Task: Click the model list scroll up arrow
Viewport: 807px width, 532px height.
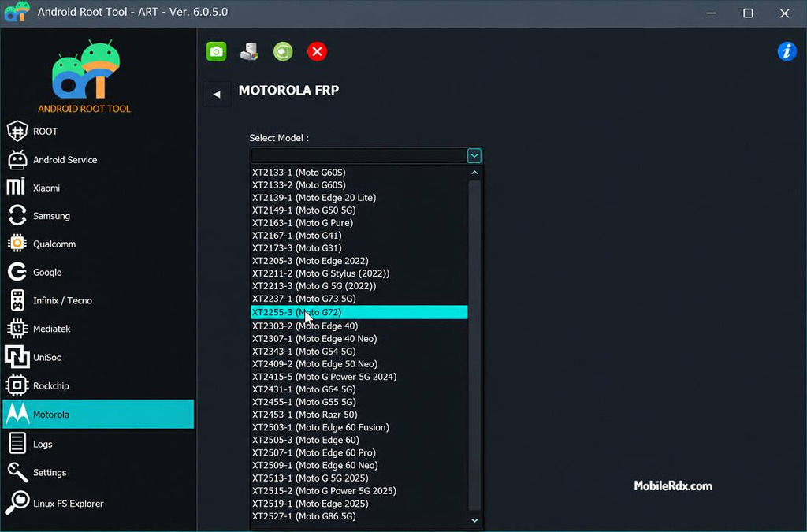Action: [474, 173]
